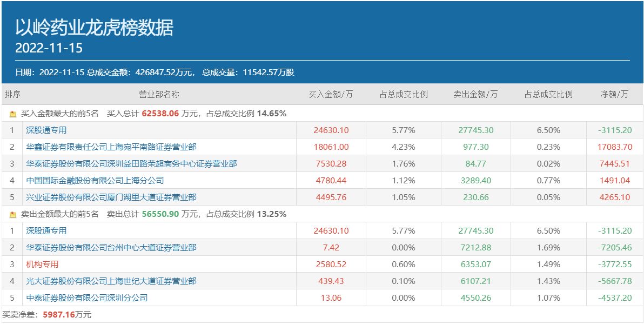Screen dimensions: 644x324
Task: Click the 营业部名称 column header
Action: [159, 95]
